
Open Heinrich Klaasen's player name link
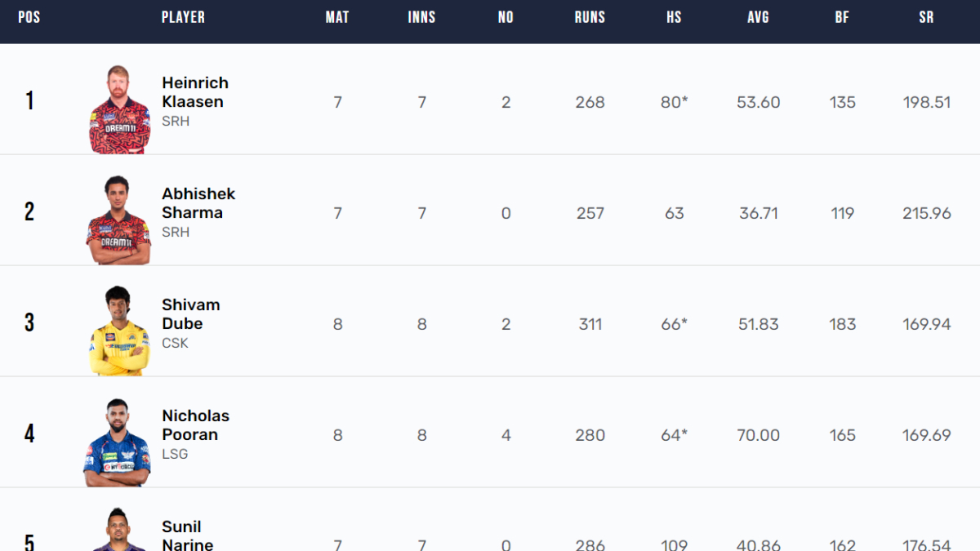coord(195,92)
